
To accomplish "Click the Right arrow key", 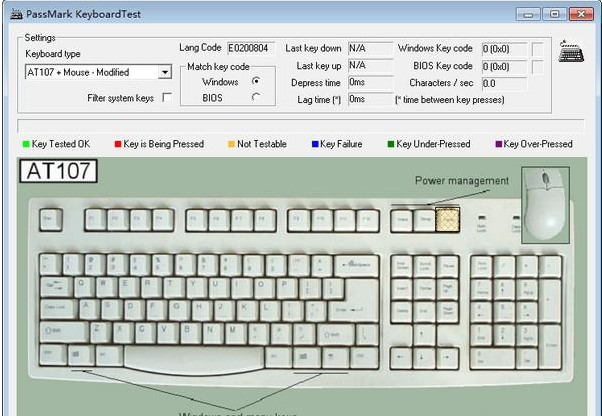I will tap(447, 358).
